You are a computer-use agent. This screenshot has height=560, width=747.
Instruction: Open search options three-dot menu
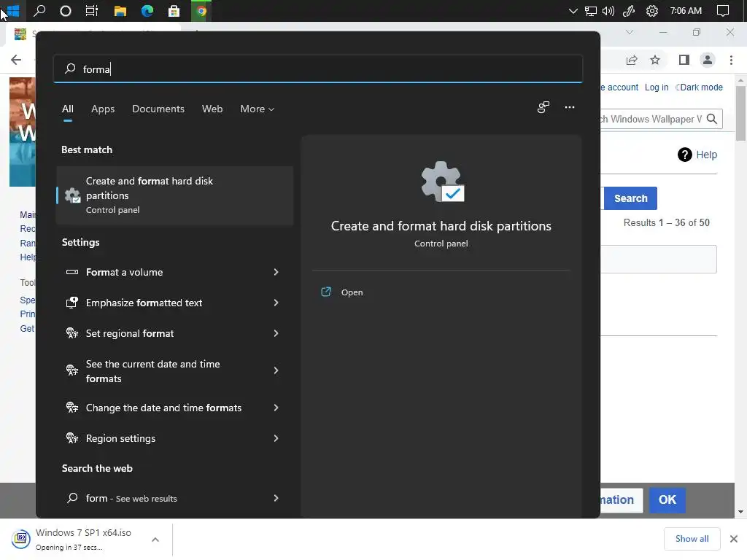click(569, 107)
